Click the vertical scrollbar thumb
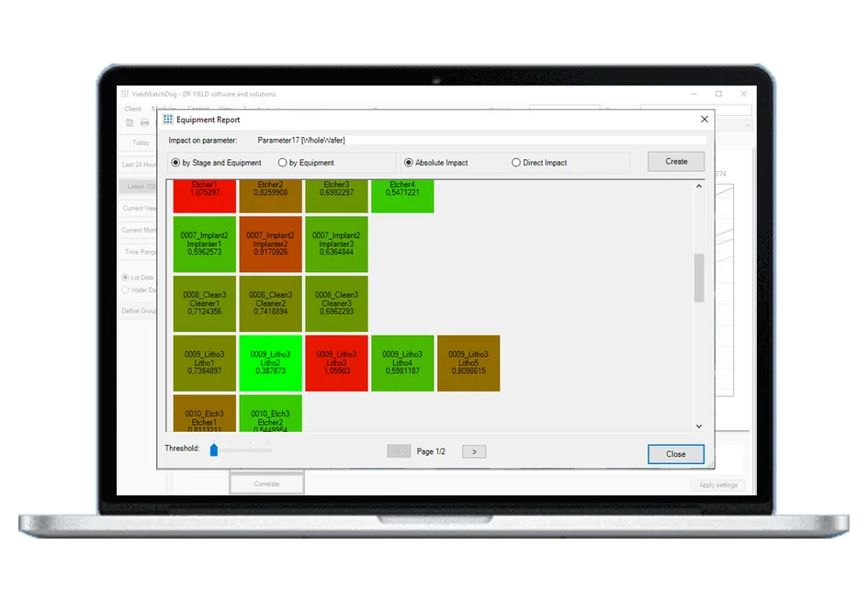868x602 pixels. tap(699, 278)
